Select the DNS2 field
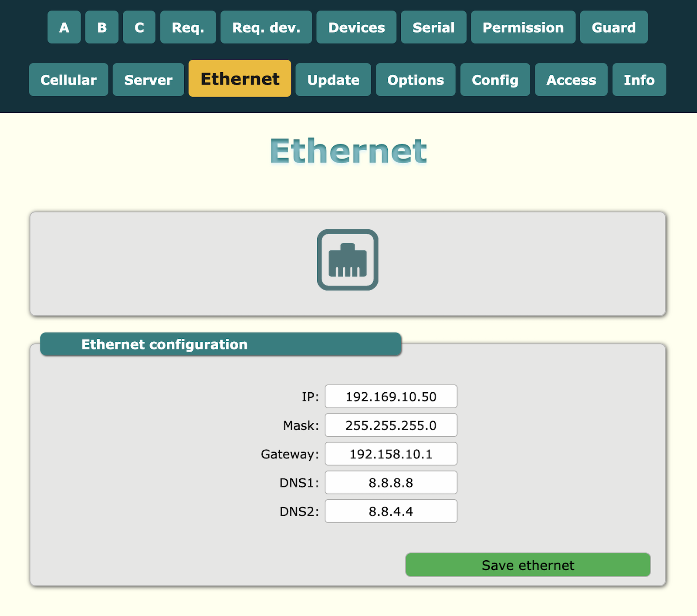Viewport: 697px width, 616px height. 391,512
